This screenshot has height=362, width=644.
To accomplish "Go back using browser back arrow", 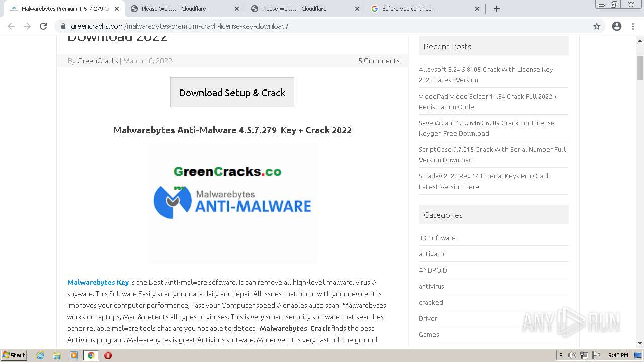I will click(x=11, y=26).
